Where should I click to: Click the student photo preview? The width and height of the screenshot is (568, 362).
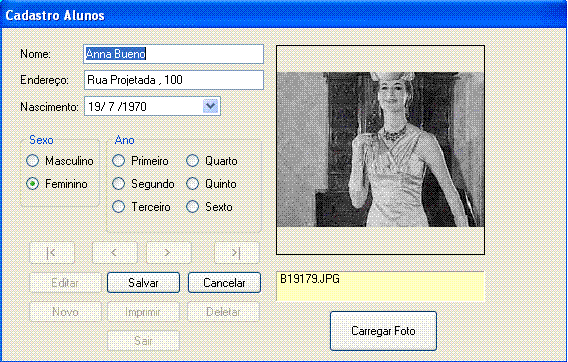pos(380,150)
